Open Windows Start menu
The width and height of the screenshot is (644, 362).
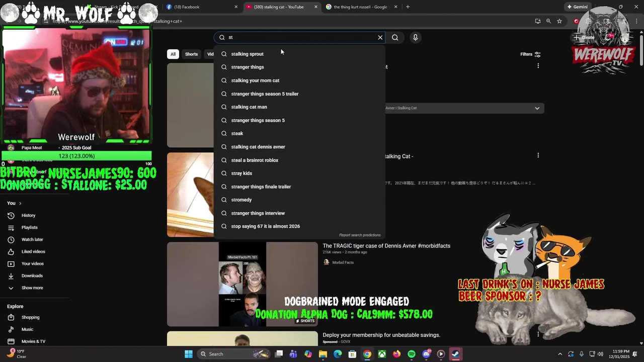click(x=188, y=354)
